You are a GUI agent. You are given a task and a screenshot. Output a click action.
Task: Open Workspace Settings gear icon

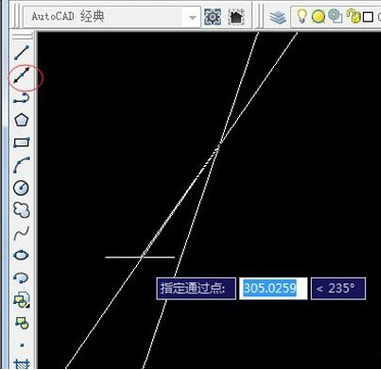click(x=212, y=16)
